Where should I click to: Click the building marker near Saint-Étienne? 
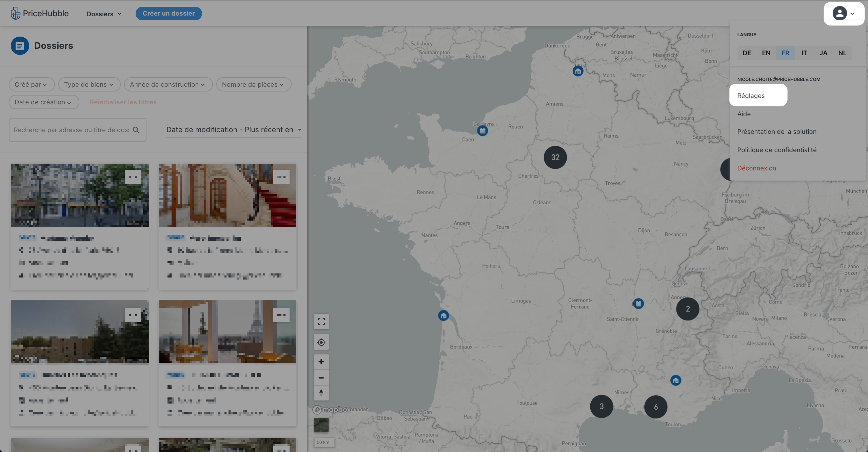coord(638,304)
